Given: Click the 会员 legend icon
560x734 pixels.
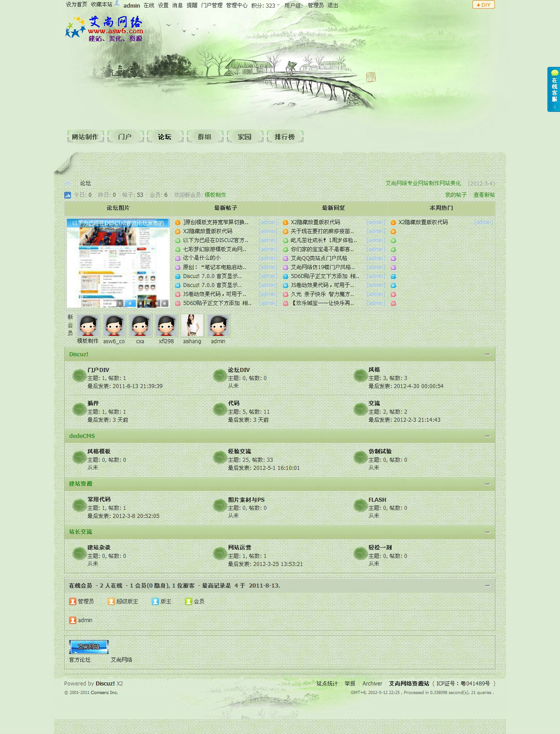Looking at the screenshot, I should pos(189,601).
